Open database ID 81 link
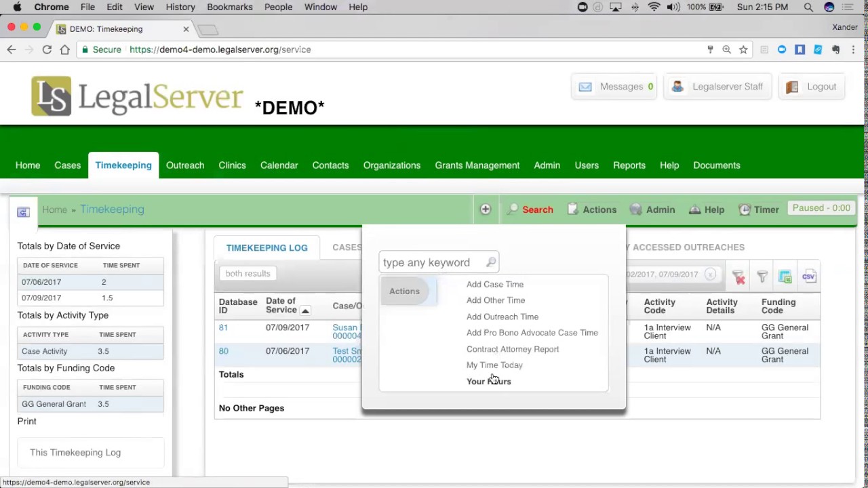The image size is (868, 488). [223, 327]
